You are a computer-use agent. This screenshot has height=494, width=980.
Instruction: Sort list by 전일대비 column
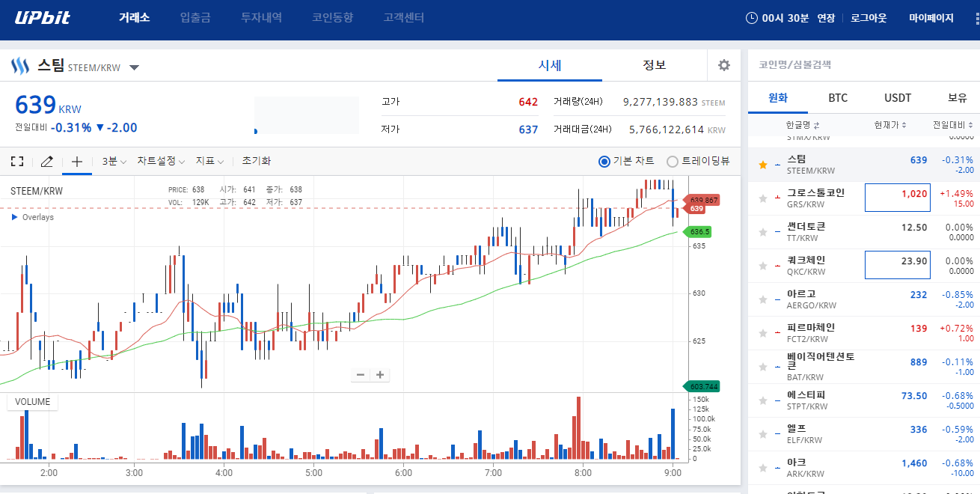(952, 125)
